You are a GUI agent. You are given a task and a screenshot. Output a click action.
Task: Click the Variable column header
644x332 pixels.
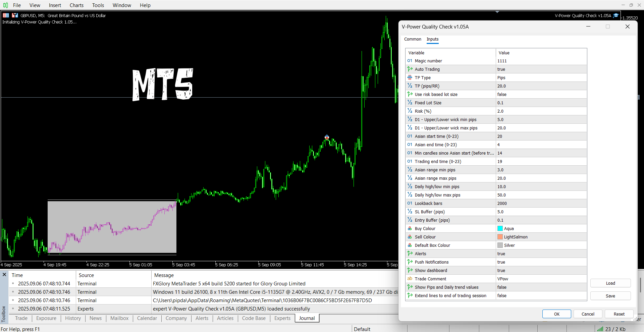tap(450, 53)
